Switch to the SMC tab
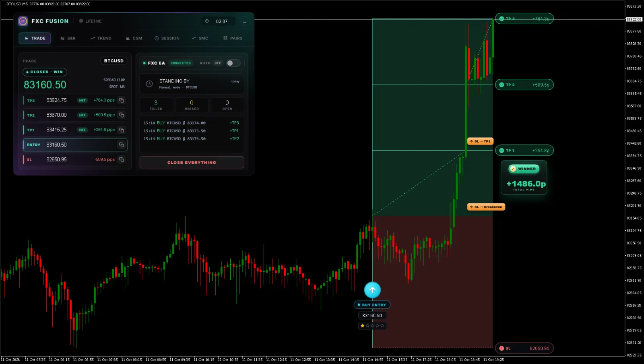The width and height of the screenshot is (644, 364). pos(200,38)
